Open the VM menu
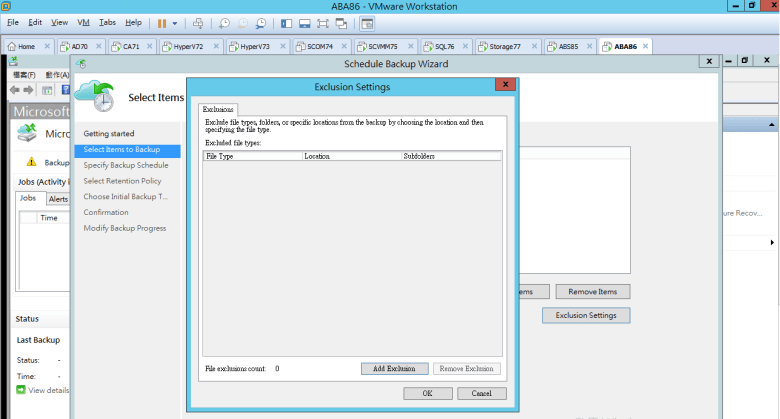This screenshot has width=780, height=419. (x=83, y=22)
